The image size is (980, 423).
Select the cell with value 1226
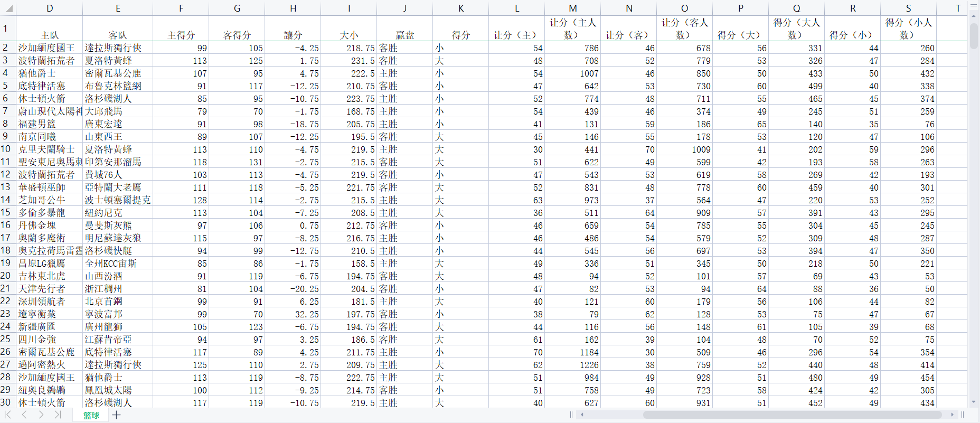(x=573, y=364)
